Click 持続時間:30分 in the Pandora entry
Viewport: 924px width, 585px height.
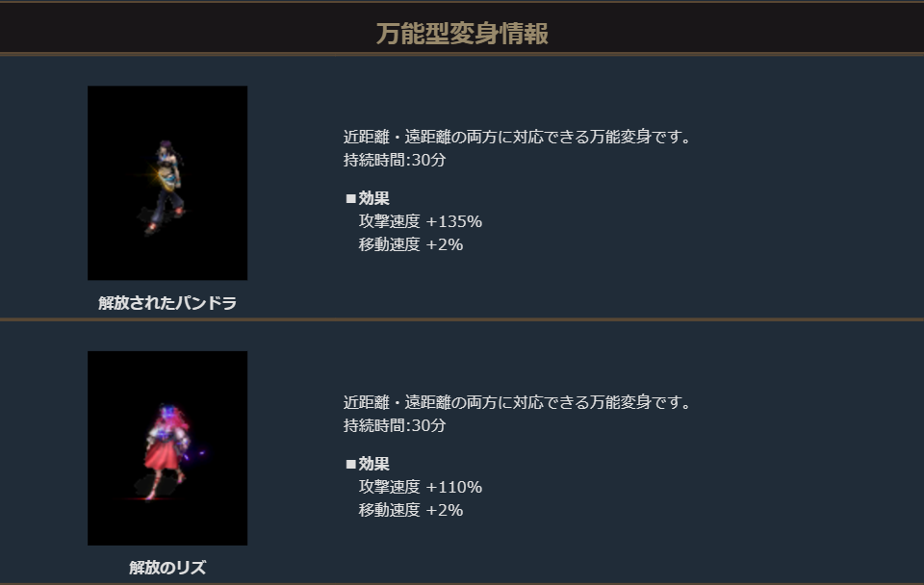395,160
